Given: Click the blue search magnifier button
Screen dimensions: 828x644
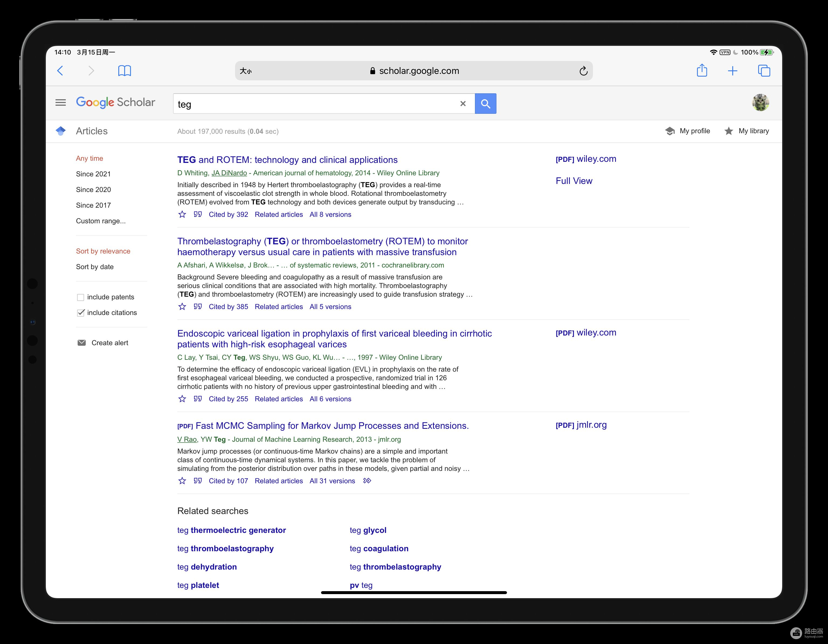Looking at the screenshot, I should click(485, 104).
